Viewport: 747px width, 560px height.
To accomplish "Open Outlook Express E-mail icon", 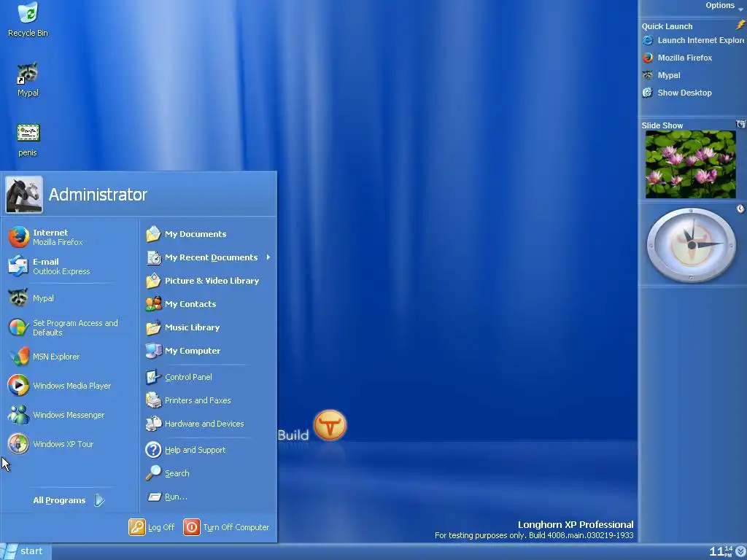I will click(18, 265).
